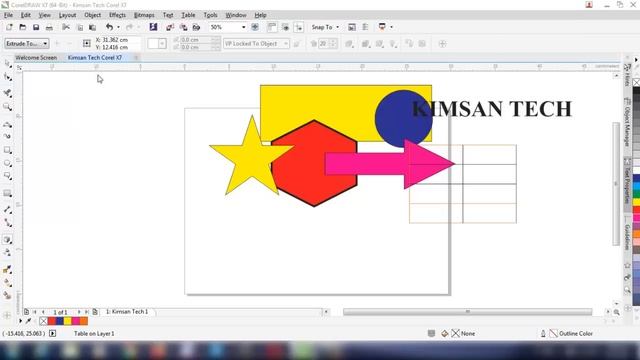Toggle Show guidelines button

(x=299, y=27)
